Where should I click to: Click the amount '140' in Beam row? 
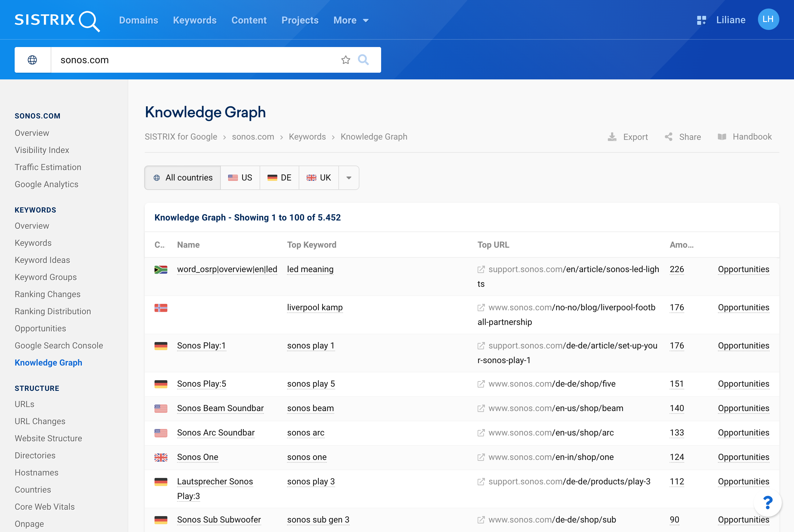coord(677,408)
